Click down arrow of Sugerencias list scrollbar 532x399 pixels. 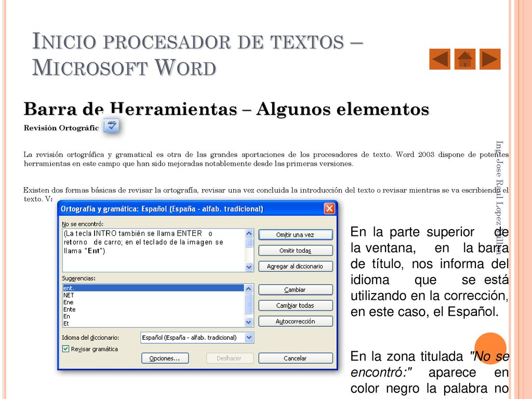pyautogui.click(x=249, y=322)
